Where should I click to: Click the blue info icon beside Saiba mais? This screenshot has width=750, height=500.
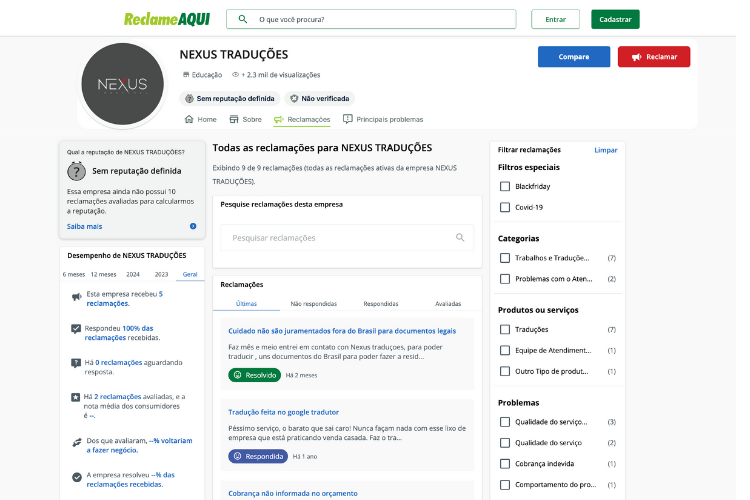click(x=193, y=226)
